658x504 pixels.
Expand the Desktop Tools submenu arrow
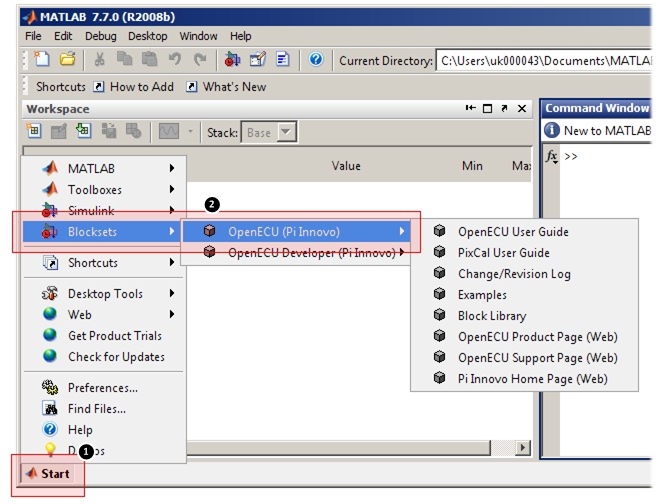pyautogui.click(x=172, y=293)
